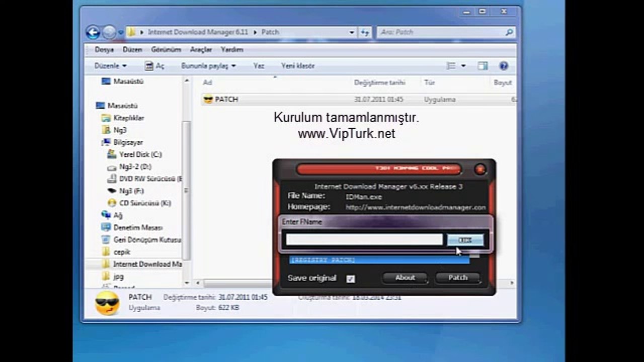Open Explorer help question mark icon
The height and width of the screenshot is (362, 644).
click(504, 66)
